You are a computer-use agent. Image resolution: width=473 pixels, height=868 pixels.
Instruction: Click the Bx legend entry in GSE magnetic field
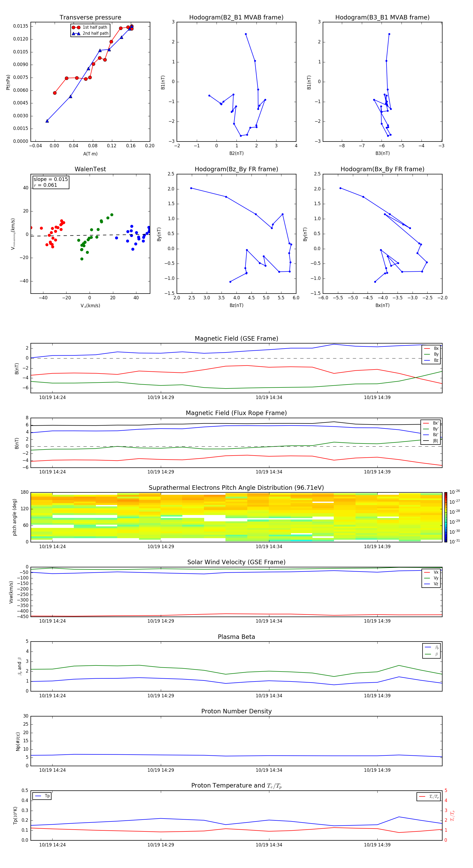pyautogui.click(x=431, y=349)
